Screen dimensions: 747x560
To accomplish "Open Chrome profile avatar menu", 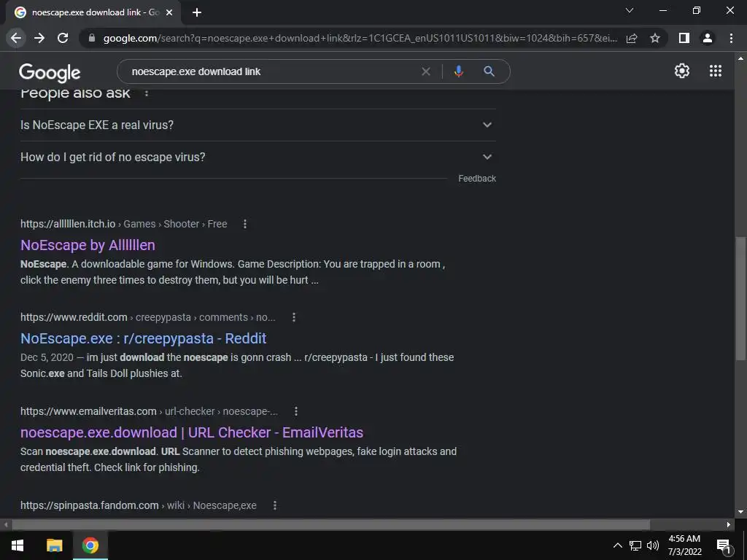I will click(x=708, y=38).
